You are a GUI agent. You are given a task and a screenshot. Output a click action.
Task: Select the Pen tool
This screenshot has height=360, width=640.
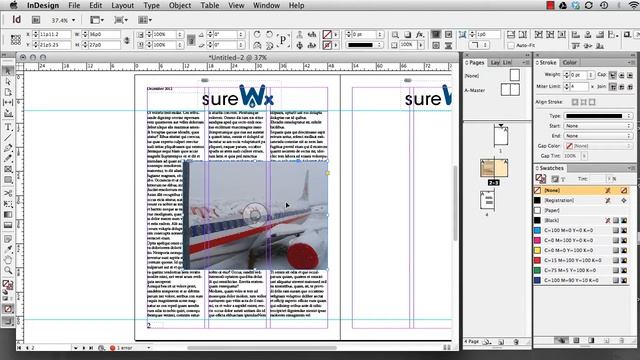pyautogui.click(x=8, y=148)
